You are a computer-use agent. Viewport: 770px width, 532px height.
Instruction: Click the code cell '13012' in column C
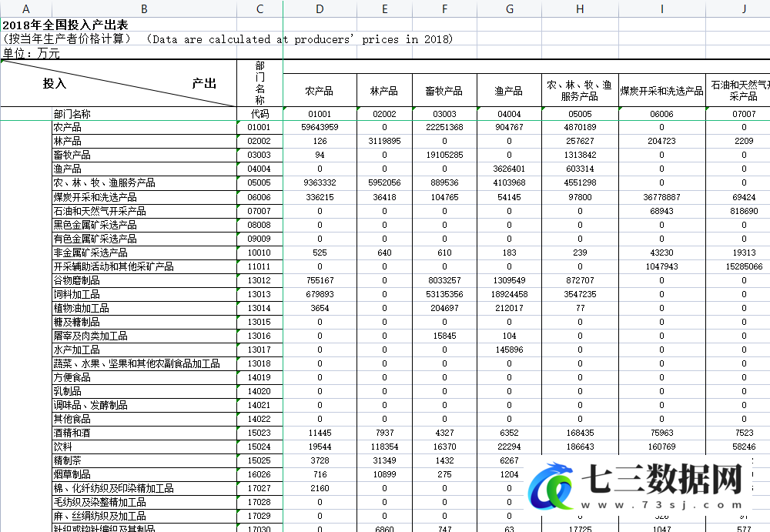pos(259,280)
